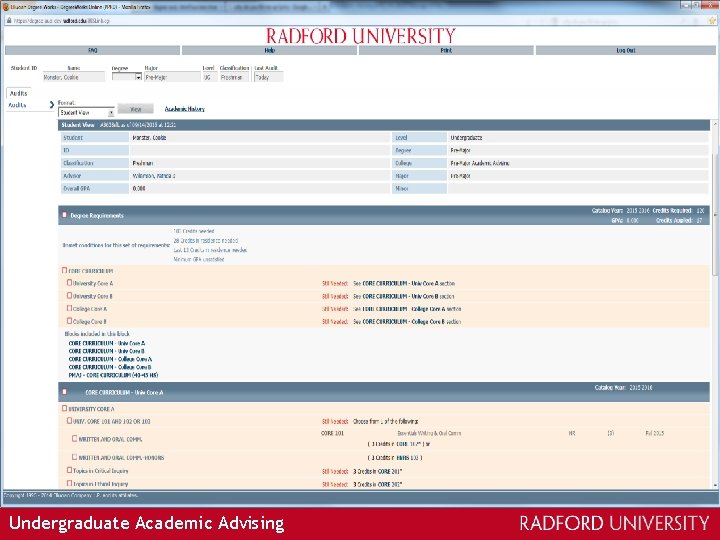The image size is (720, 540).
Task: Click Print in the top bar
Action: point(446,51)
